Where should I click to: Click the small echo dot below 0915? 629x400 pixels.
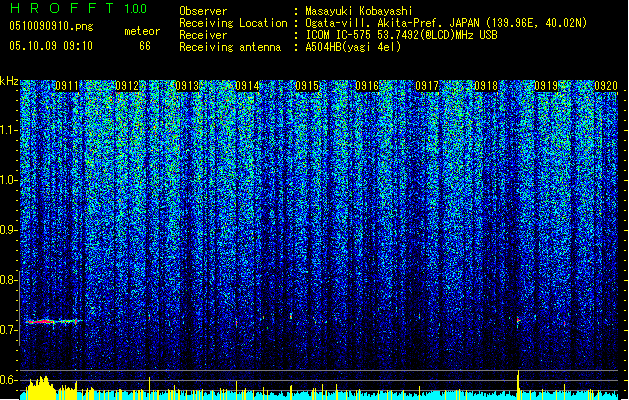291,317
